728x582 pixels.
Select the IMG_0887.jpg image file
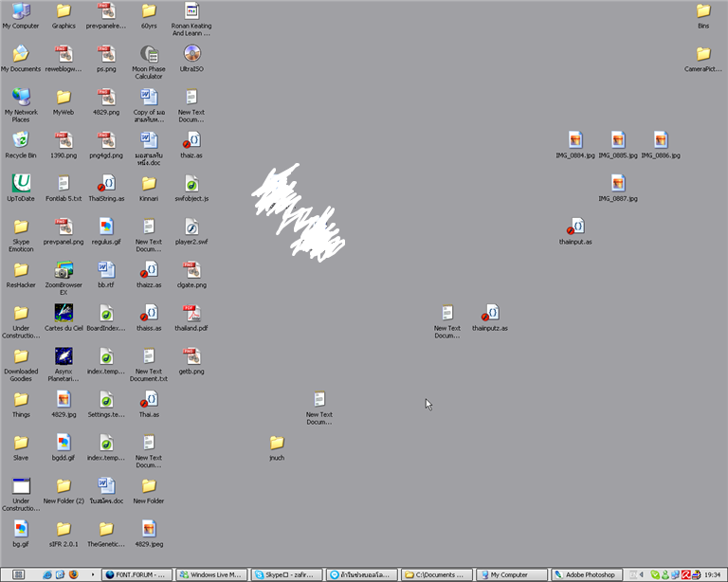coord(618,188)
